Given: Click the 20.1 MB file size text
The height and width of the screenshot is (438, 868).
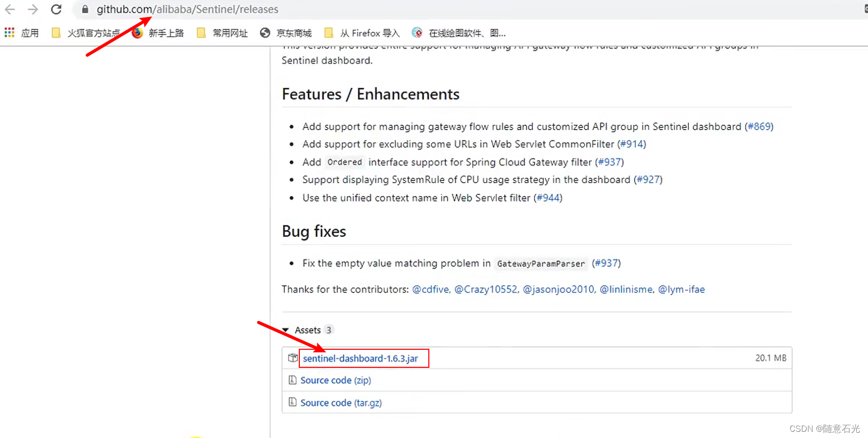Looking at the screenshot, I should point(771,358).
